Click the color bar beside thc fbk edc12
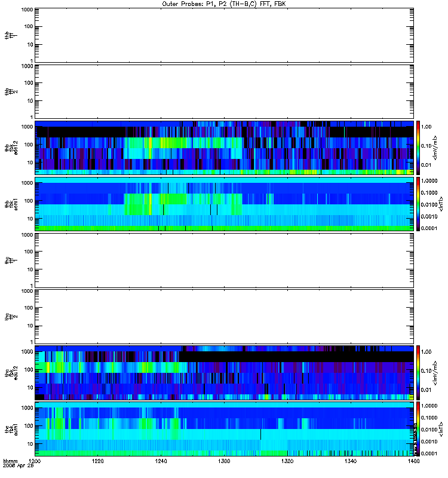This screenshot has height=478, width=448. (x=418, y=373)
